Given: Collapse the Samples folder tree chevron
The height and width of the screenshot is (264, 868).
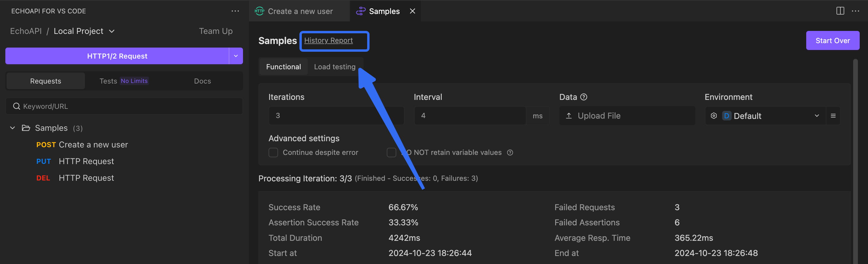Looking at the screenshot, I should tap(12, 128).
